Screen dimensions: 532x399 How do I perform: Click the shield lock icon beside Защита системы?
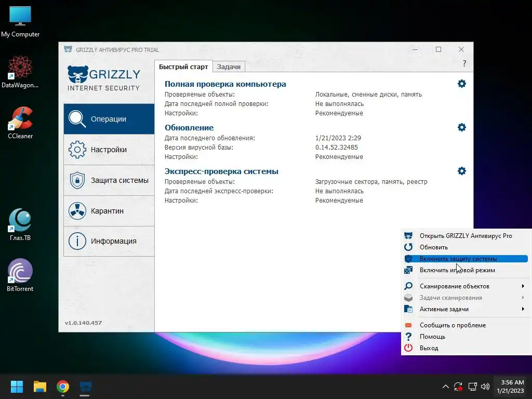[x=77, y=180]
